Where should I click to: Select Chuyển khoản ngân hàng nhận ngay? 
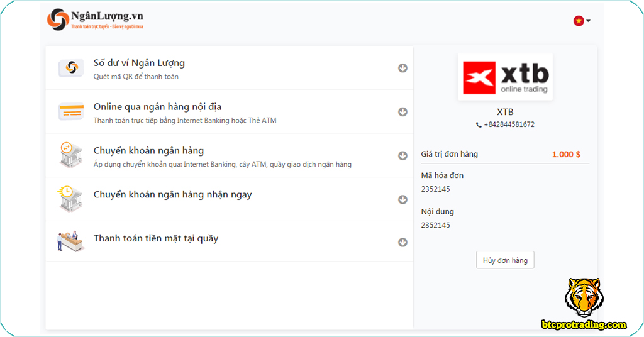pos(172,194)
